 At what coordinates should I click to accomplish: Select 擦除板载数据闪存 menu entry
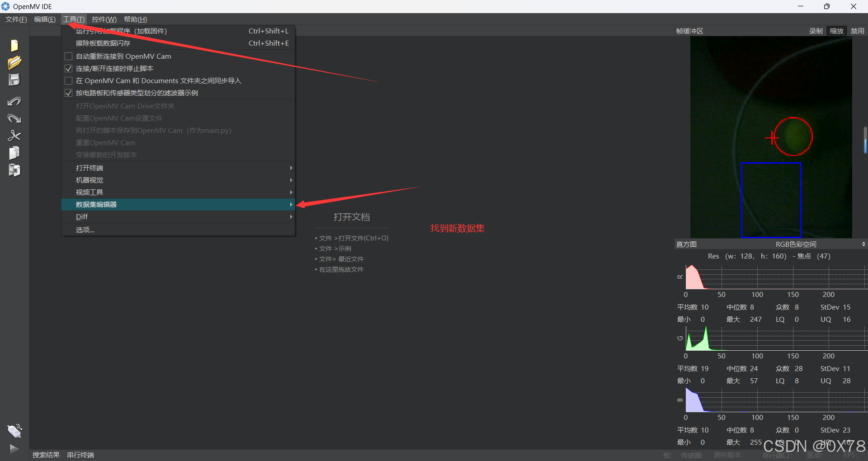pos(178,43)
